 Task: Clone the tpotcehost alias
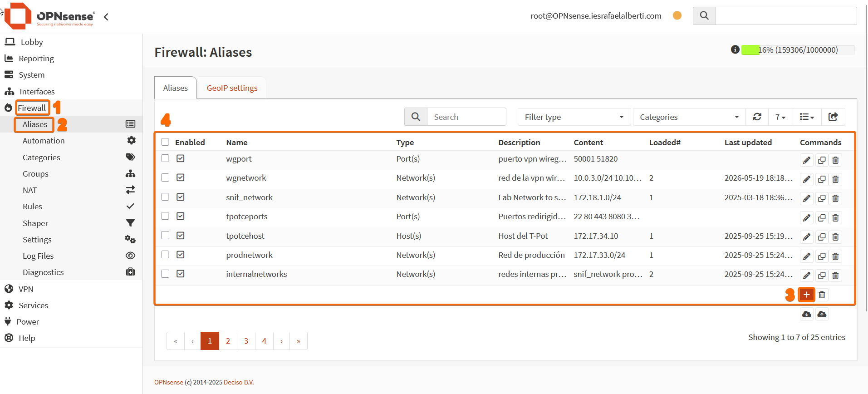pyautogui.click(x=821, y=237)
